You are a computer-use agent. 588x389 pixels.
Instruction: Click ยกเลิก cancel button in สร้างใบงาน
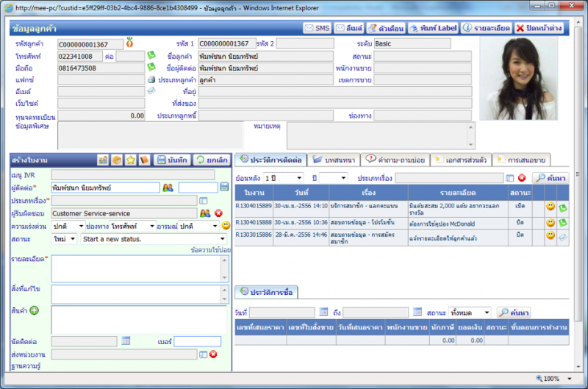212,160
